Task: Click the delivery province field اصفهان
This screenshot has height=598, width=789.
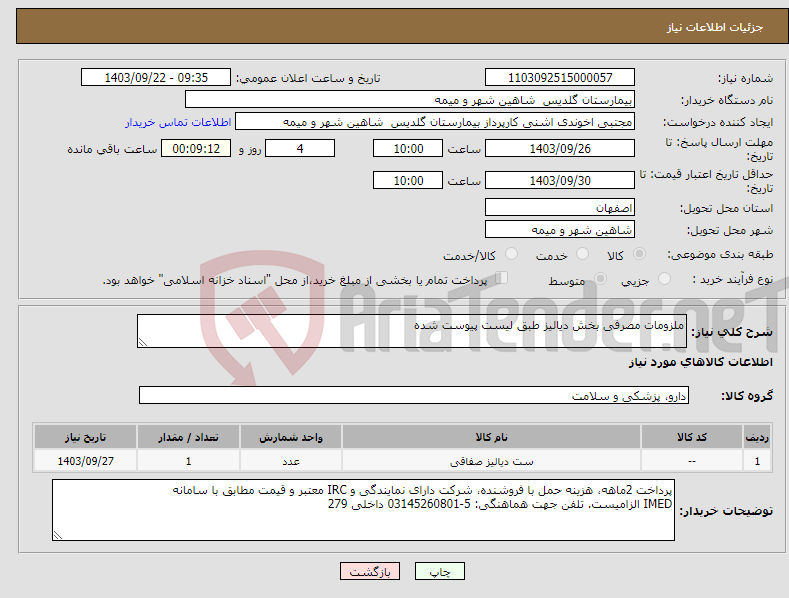Action: (560, 207)
